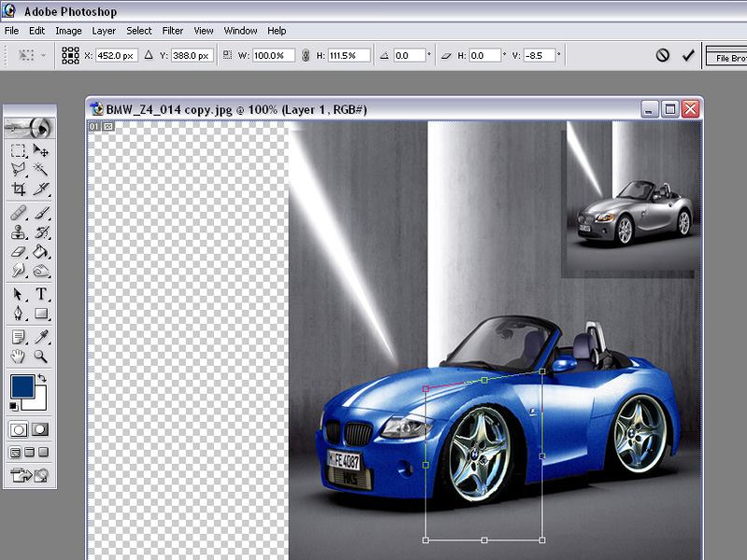Screen dimensions: 747x560
Task: Switch to Quick Mask mode
Action: tap(40, 430)
